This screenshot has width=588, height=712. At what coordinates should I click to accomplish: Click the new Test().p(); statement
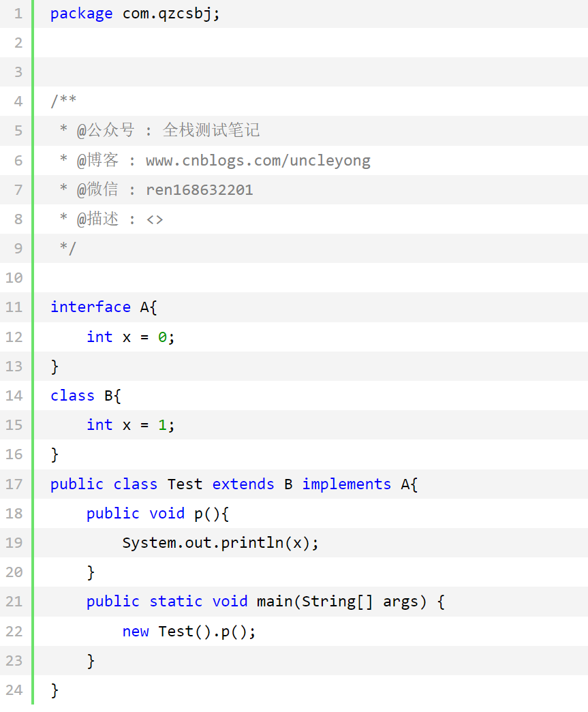[x=189, y=631]
